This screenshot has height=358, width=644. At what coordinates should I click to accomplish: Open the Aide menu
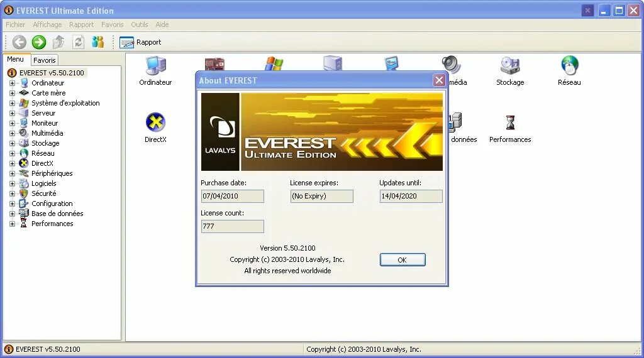coord(162,24)
